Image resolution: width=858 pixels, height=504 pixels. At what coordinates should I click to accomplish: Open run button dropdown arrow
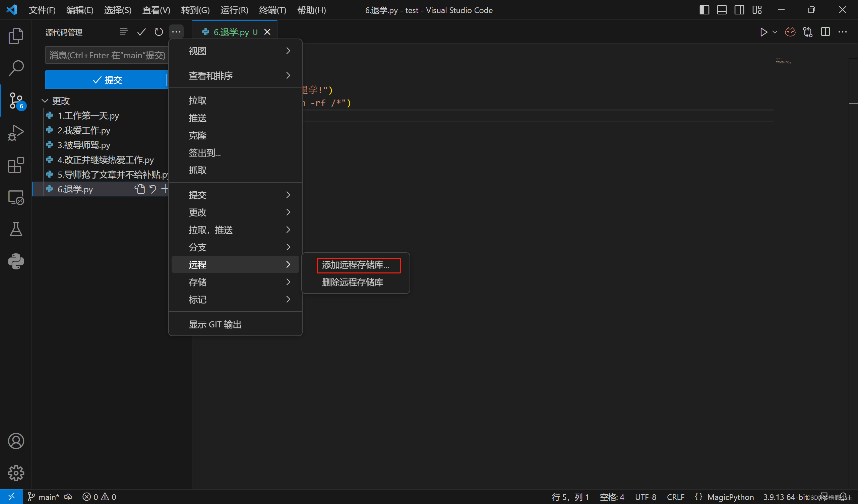point(775,32)
